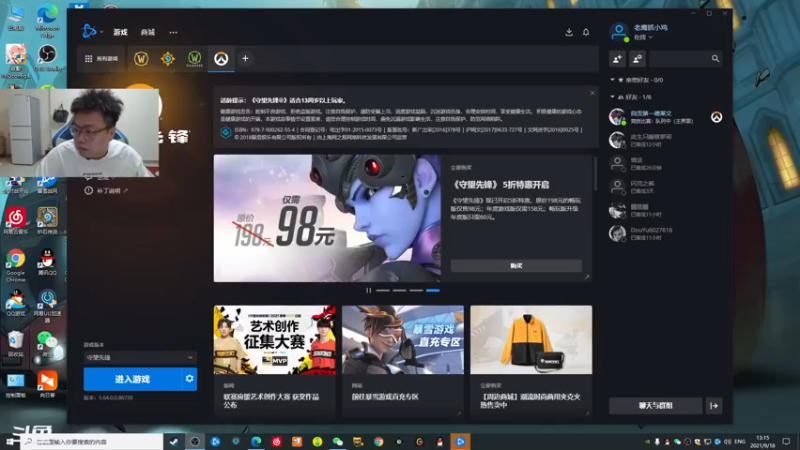Open Microsoft Edge desktop shortcut

[x=47, y=20]
